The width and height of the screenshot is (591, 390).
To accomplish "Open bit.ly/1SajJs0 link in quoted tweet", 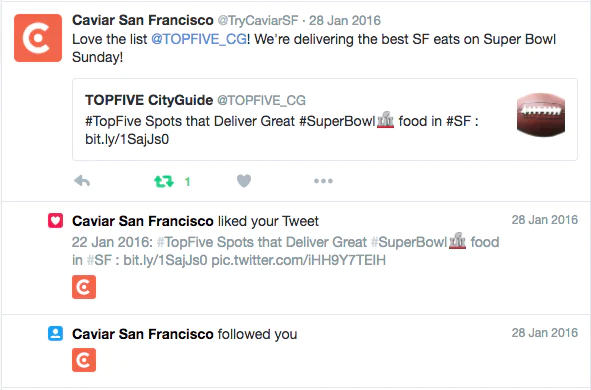I will point(127,139).
